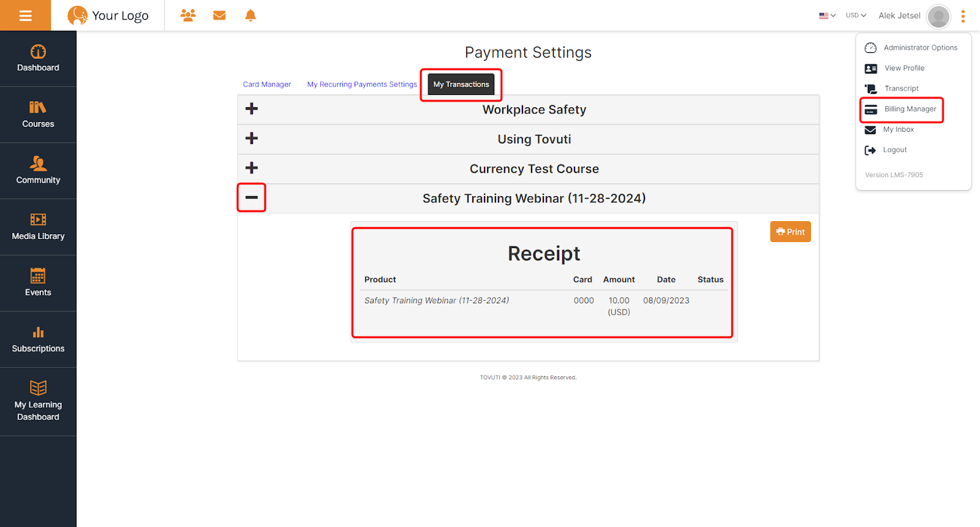Click the 08/09/2023 date cell
This screenshot has height=527, width=980.
click(666, 300)
